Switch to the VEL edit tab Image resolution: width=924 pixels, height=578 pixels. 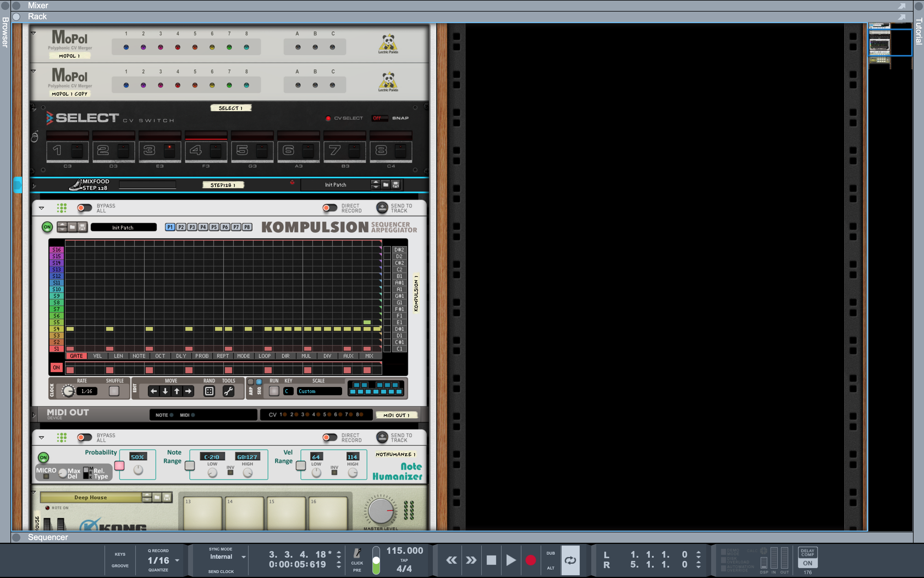(x=97, y=356)
